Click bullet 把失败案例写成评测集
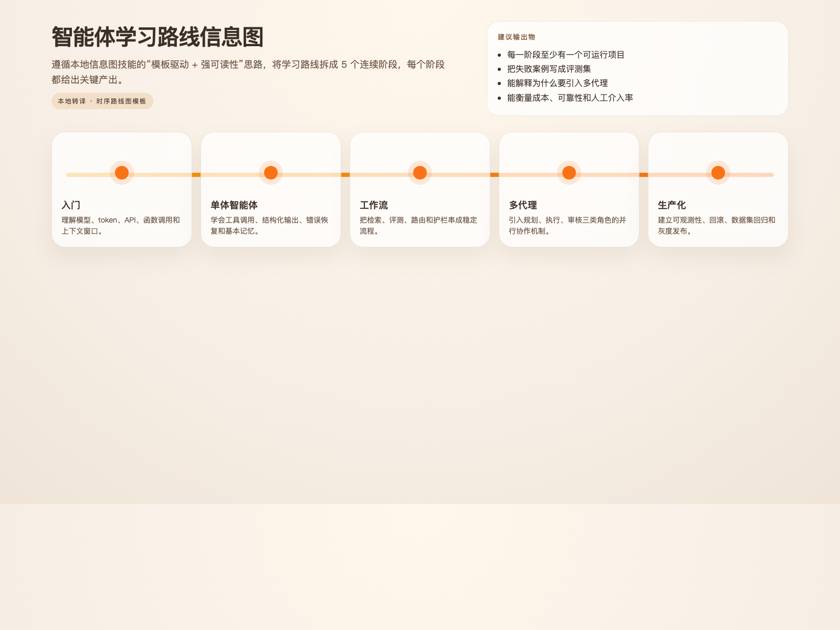 pyautogui.click(x=549, y=69)
